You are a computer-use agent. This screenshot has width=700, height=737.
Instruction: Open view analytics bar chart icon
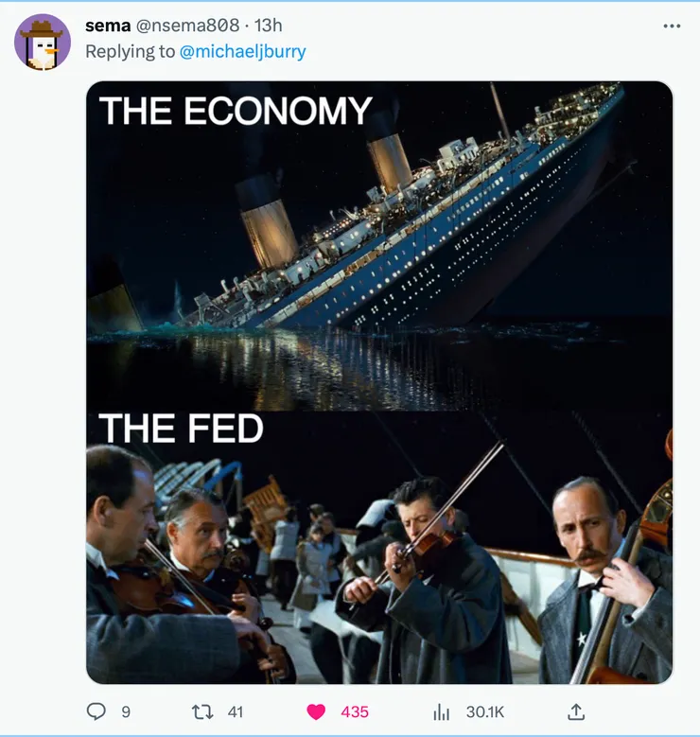pos(441,711)
